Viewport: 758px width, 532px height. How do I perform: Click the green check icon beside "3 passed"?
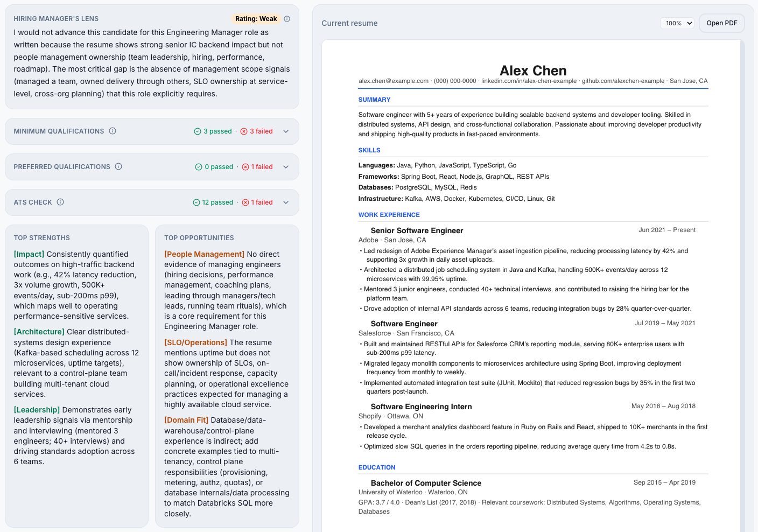click(x=198, y=131)
